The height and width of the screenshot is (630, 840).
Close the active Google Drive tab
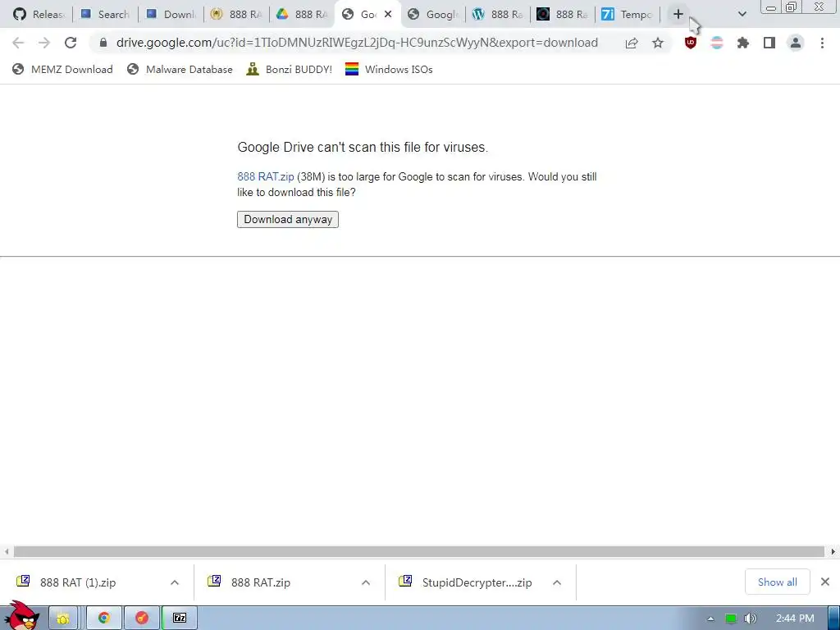coord(388,15)
